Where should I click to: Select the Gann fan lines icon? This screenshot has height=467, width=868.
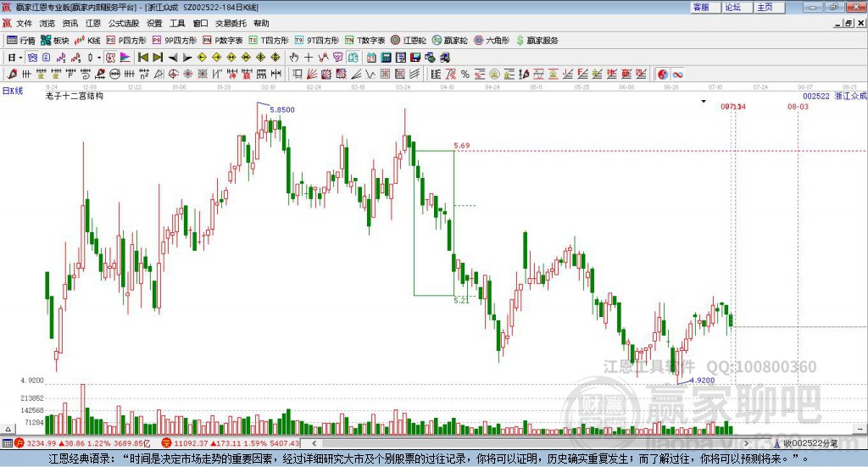[x=312, y=74]
